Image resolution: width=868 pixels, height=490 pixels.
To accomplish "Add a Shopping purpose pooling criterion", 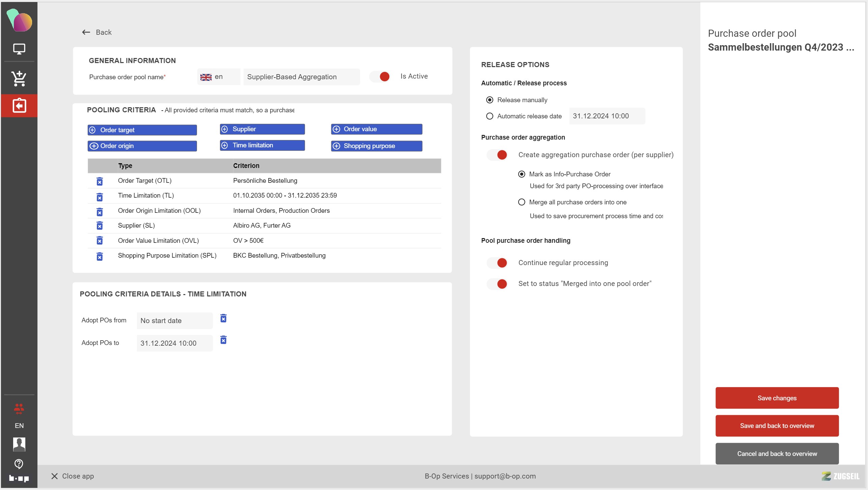I will [376, 146].
